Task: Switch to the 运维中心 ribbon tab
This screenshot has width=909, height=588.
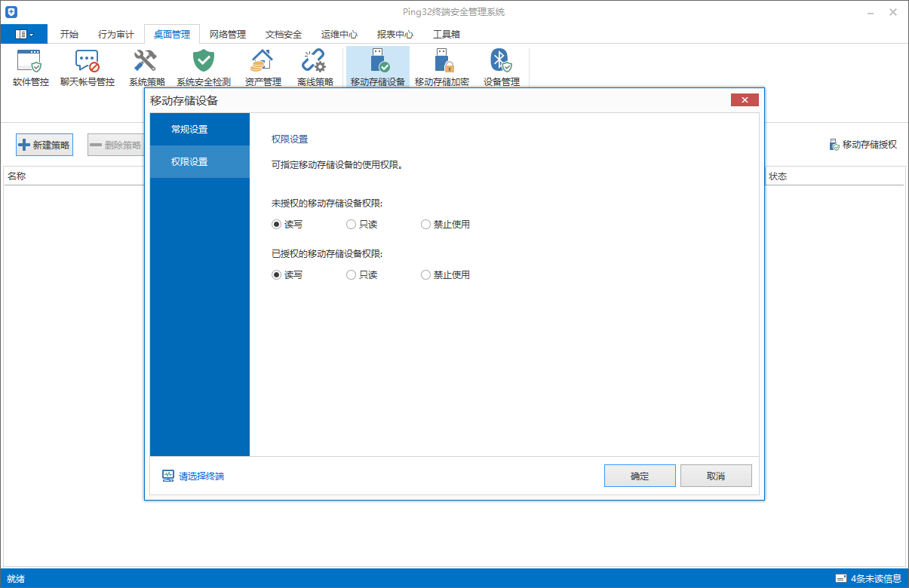Action: pos(339,35)
